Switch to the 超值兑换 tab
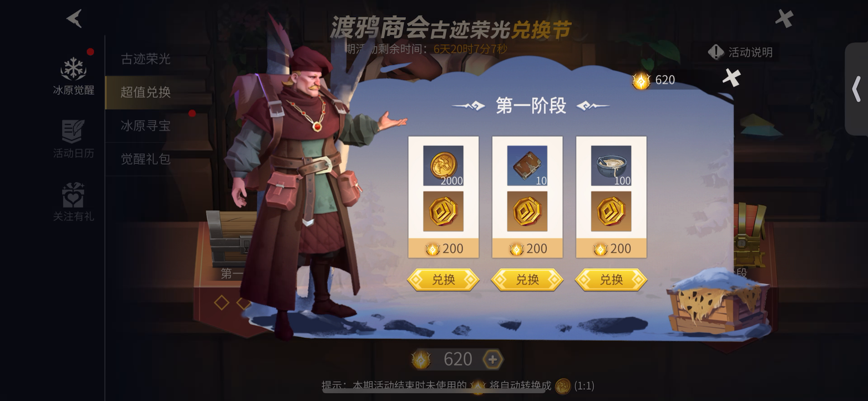Screen dimensions: 868x401 coord(146,92)
